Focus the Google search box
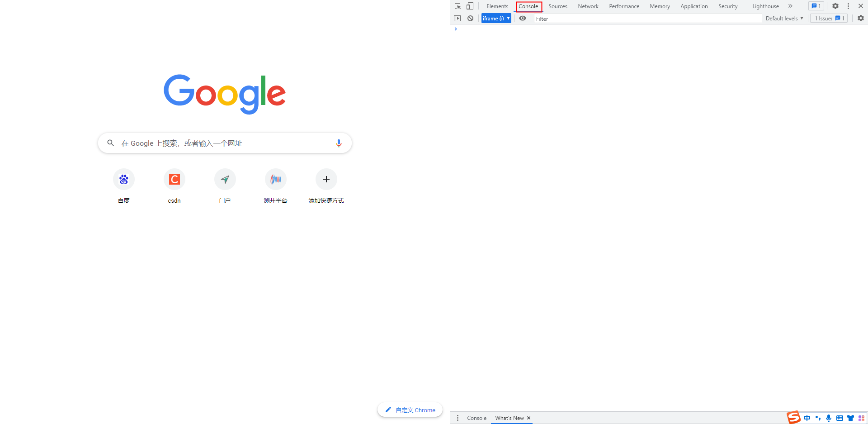Screen dimensions: 868x424 (x=225, y=143)
